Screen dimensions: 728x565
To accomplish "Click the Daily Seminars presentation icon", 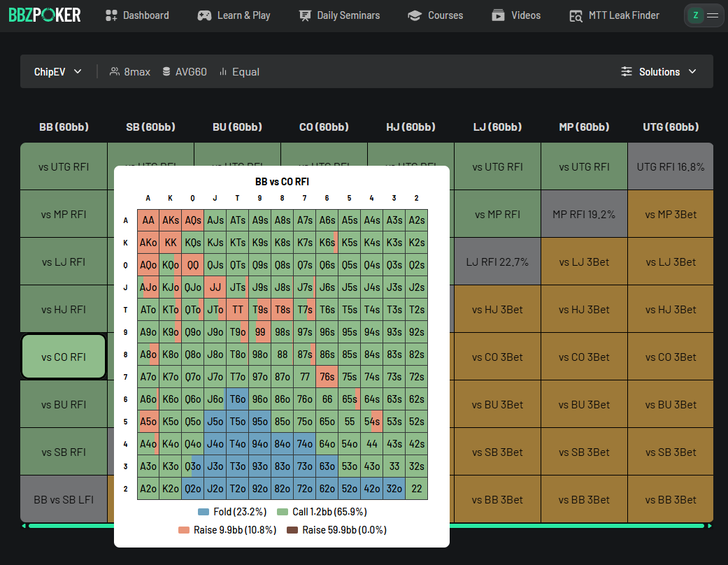I will (x=305, y=15).
